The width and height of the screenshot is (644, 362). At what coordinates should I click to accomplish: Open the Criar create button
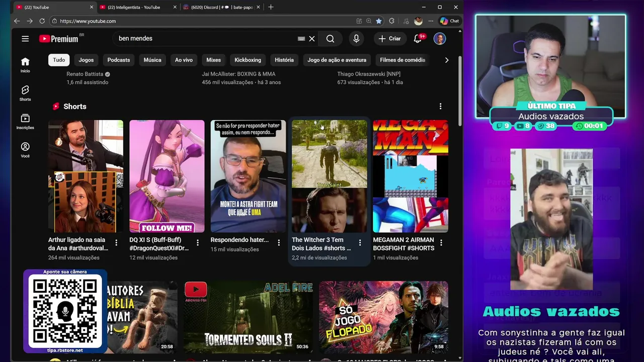pos(390,39)
